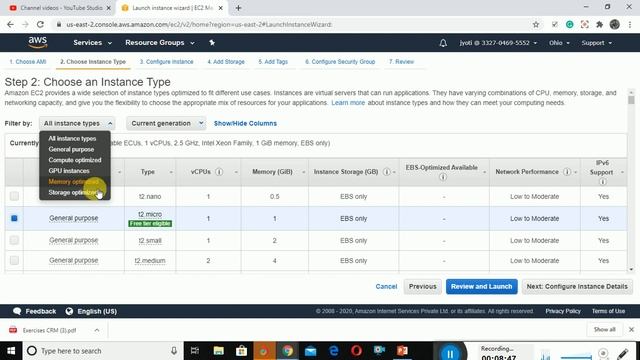
Task: Choose General purpose in filter list
Action: coord(71,149)
